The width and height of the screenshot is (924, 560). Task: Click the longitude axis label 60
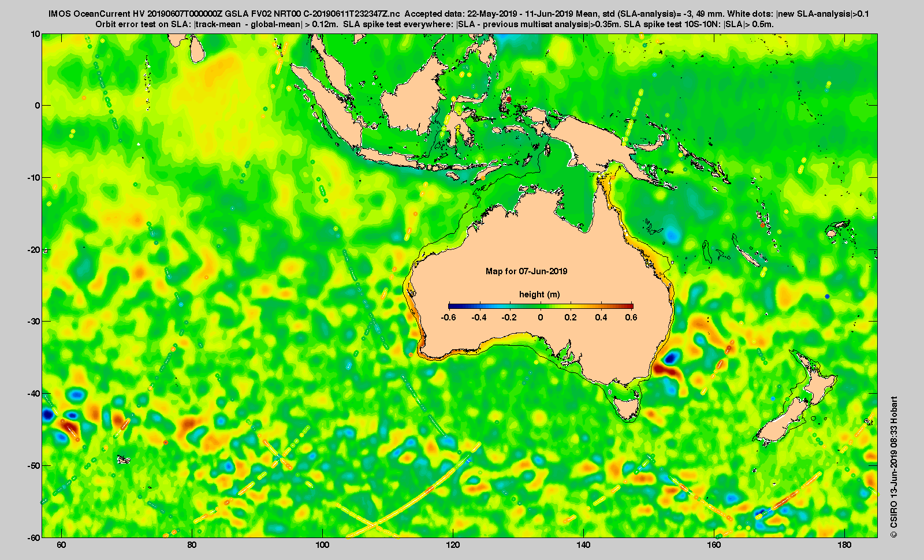pos(62,546)
